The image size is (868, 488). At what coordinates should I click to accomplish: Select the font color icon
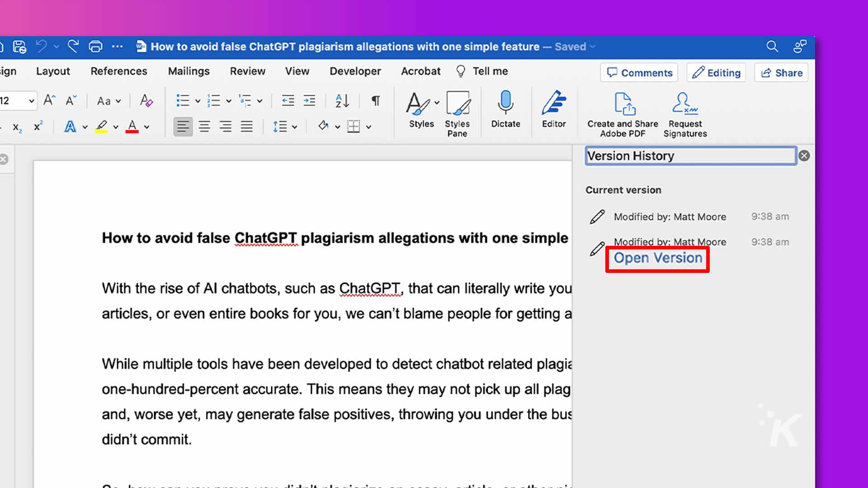click(132, 127)
